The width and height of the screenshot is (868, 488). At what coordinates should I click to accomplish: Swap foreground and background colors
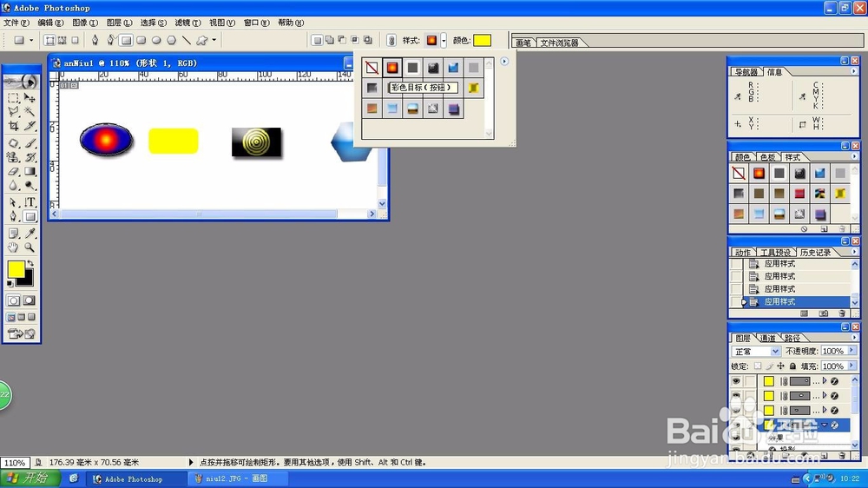(x=30, y=263)
